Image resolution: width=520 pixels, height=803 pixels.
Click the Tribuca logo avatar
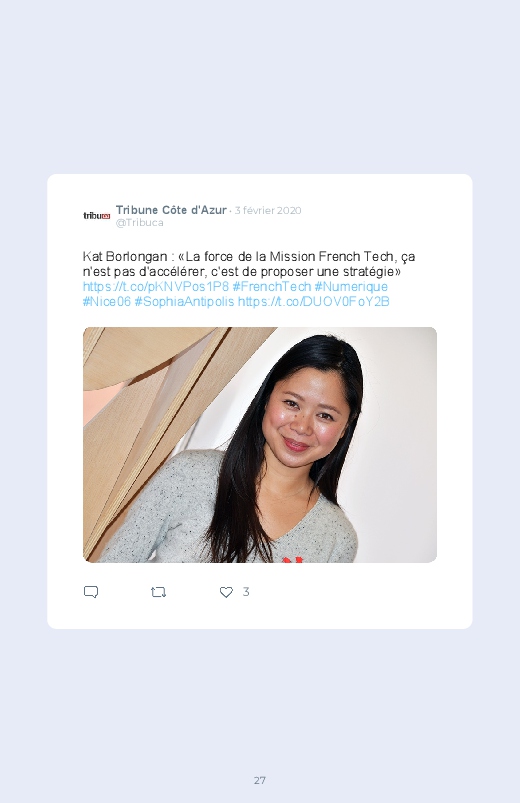pos(97,216)
